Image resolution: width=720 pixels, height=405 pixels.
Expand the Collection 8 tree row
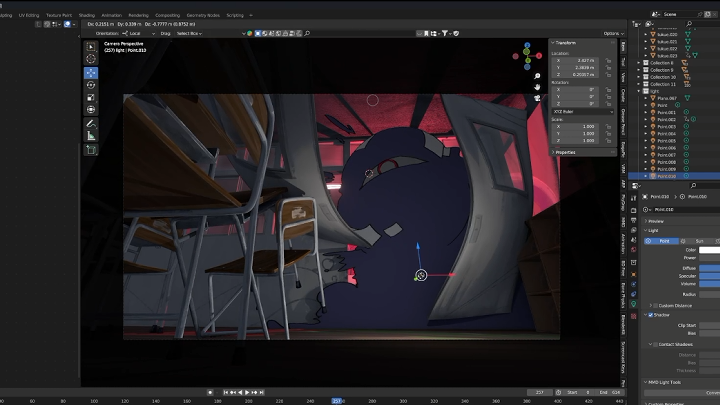coord(639,63)
